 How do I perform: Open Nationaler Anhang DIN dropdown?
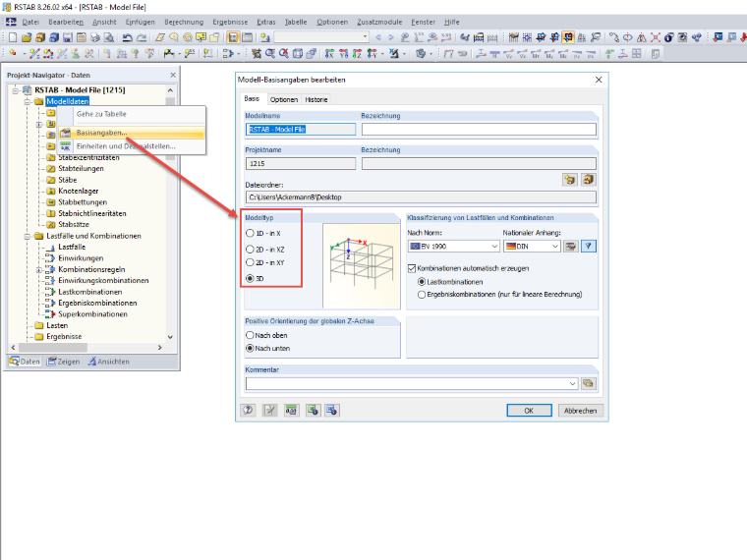pyautogui.click(x=555, y=247)
